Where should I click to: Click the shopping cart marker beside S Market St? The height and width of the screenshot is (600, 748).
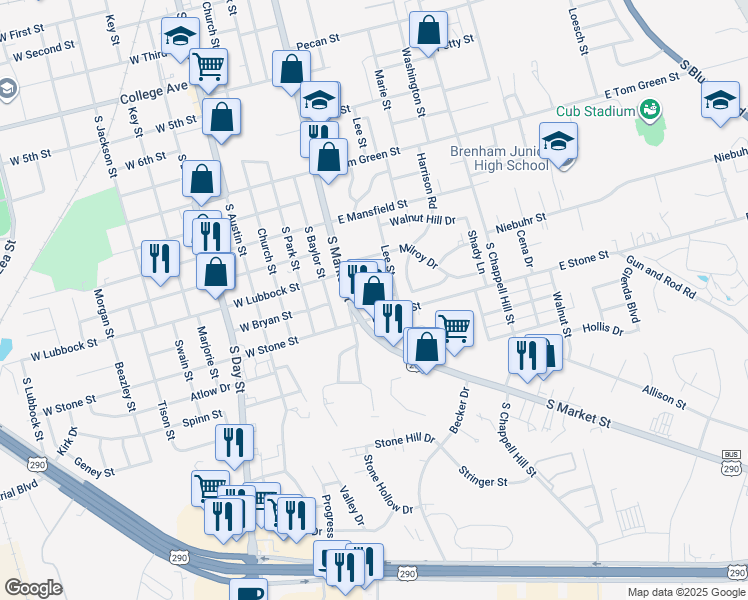coord(454,328)
